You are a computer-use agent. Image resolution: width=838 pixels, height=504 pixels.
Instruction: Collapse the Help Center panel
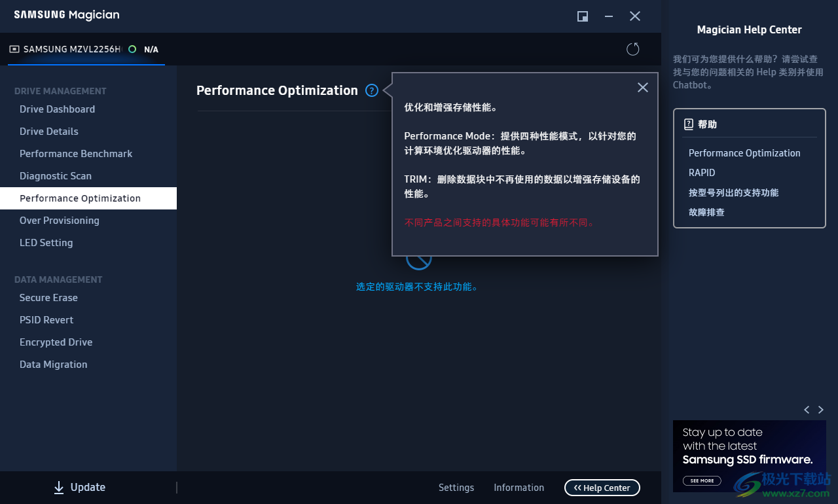[x=602, y=488]
